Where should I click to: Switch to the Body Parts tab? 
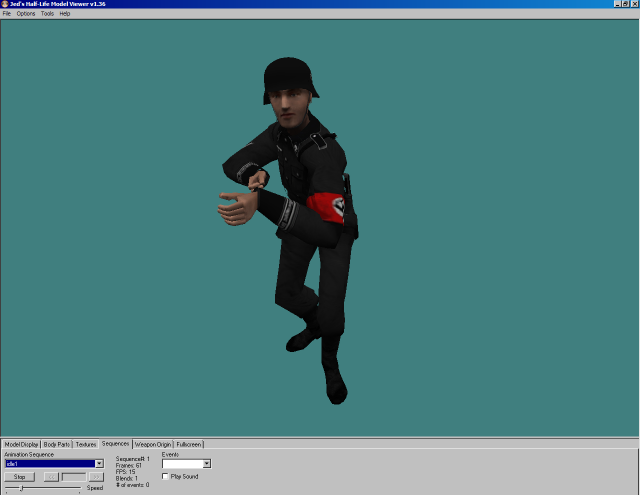pos(57,444)
